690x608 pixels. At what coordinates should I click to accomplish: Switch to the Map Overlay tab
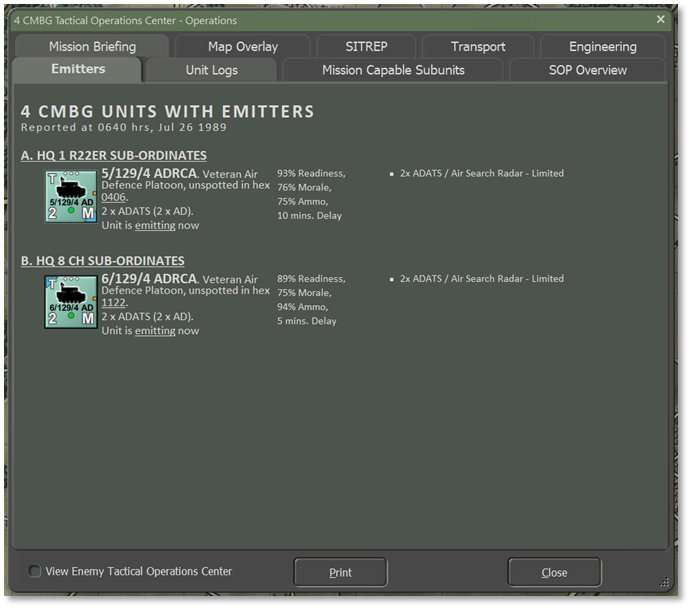242,47
